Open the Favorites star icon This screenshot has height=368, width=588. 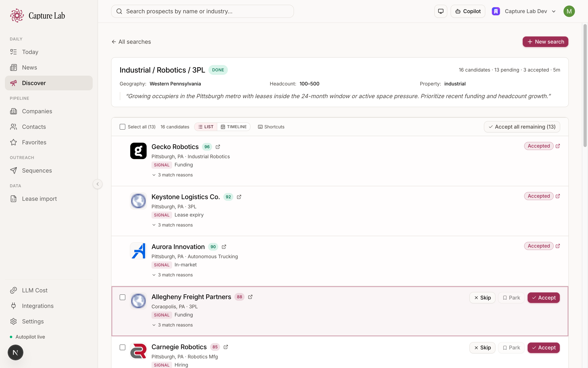pos(13,142)
